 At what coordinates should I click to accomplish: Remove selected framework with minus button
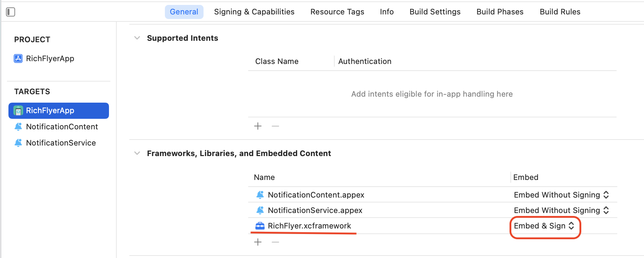(x=276, y=242)
